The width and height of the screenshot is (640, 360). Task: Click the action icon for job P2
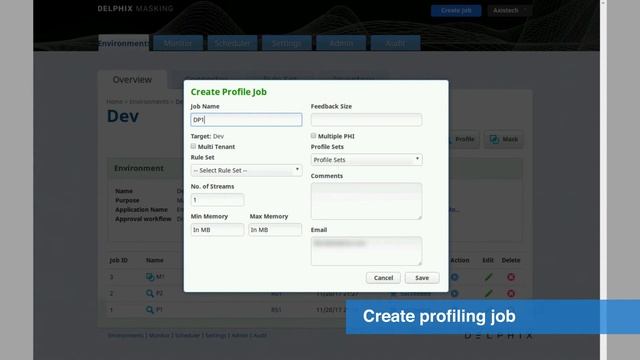[454, 293]
